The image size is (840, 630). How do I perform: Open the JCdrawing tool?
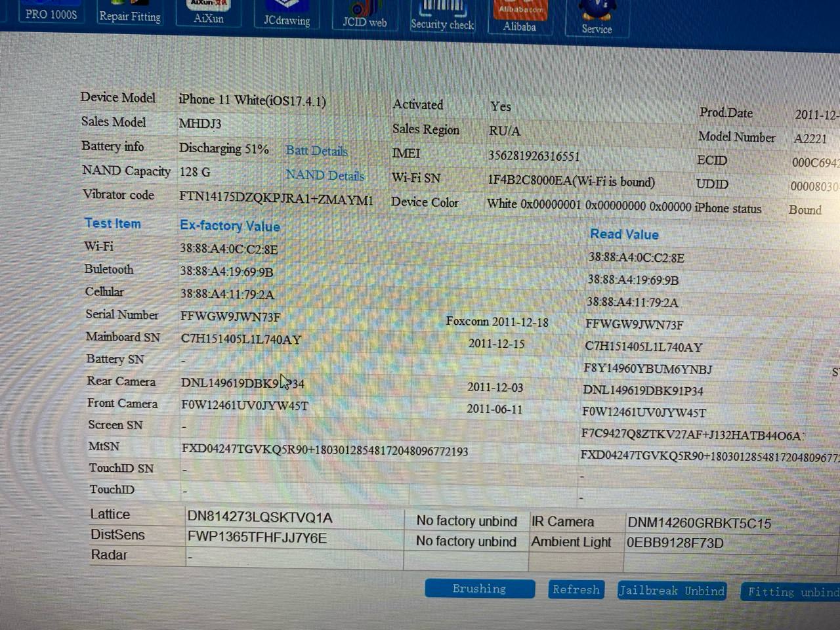pyautogui.click(x=287, y=14)
